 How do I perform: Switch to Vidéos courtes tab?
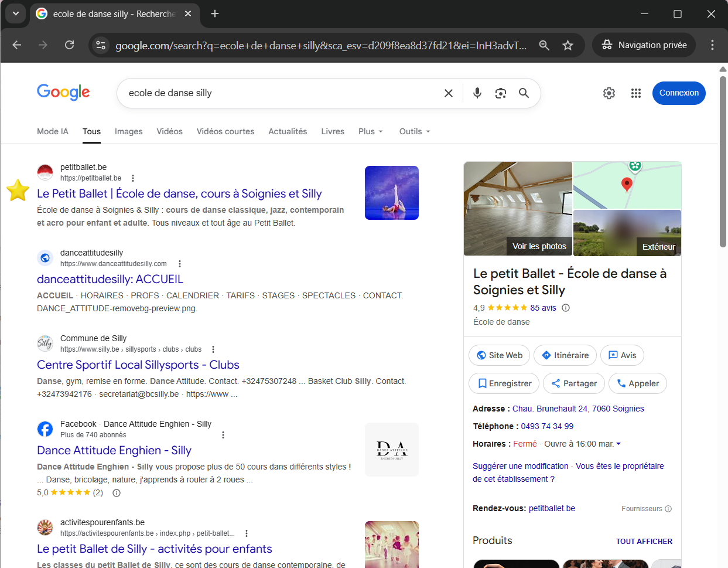pos(225,131)
